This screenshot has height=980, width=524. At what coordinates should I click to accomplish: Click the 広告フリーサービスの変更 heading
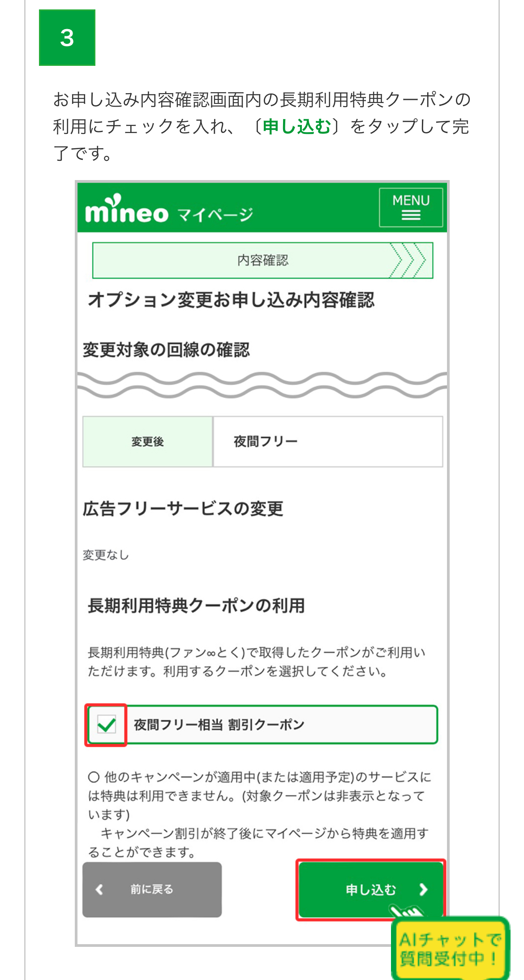coord(183,509)
